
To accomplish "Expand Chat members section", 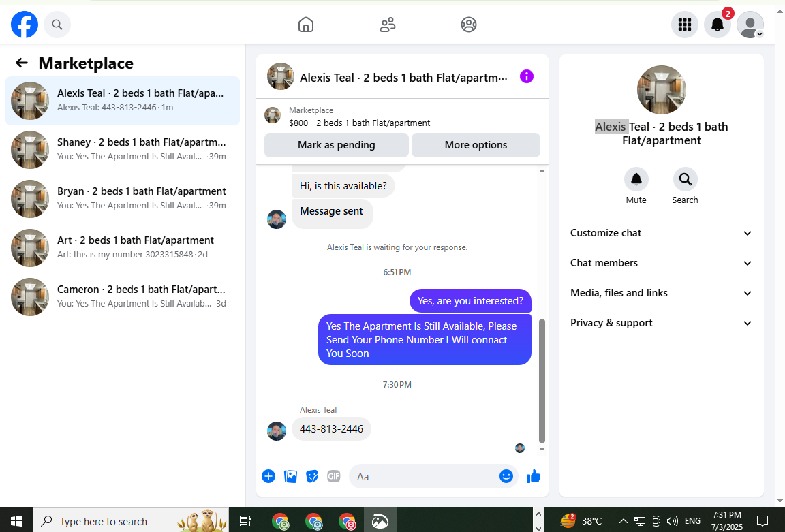I will [x=661, y=263].
